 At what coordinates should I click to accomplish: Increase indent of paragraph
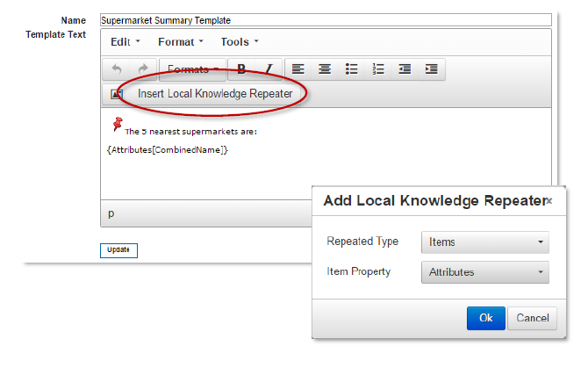(431, 69)
